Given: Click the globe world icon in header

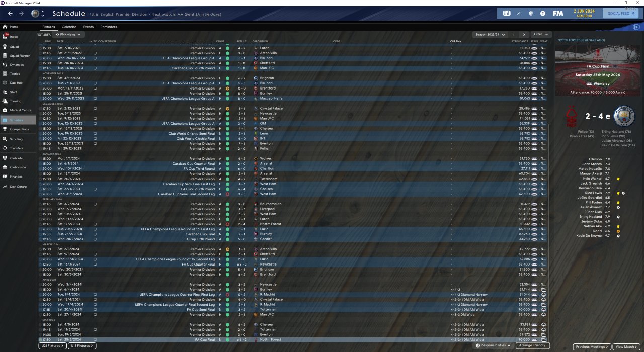Looking at the screenshot, I should click(x=531, y=13).
